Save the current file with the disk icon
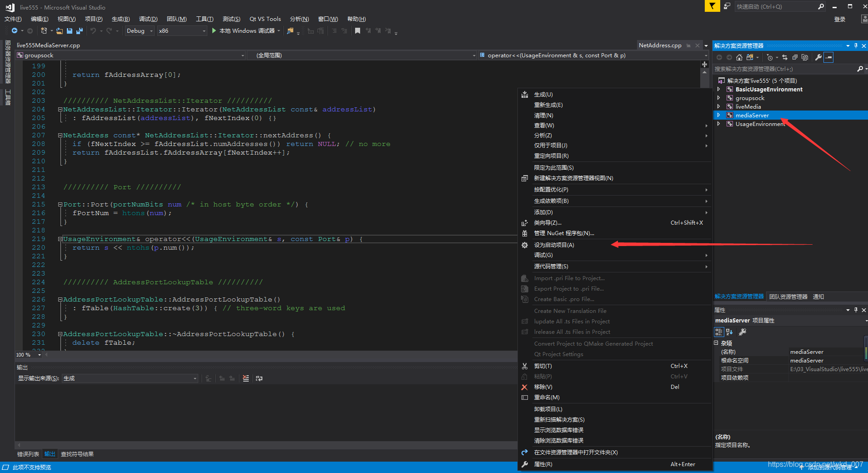 pyautogui.click(x=70, y=30)
